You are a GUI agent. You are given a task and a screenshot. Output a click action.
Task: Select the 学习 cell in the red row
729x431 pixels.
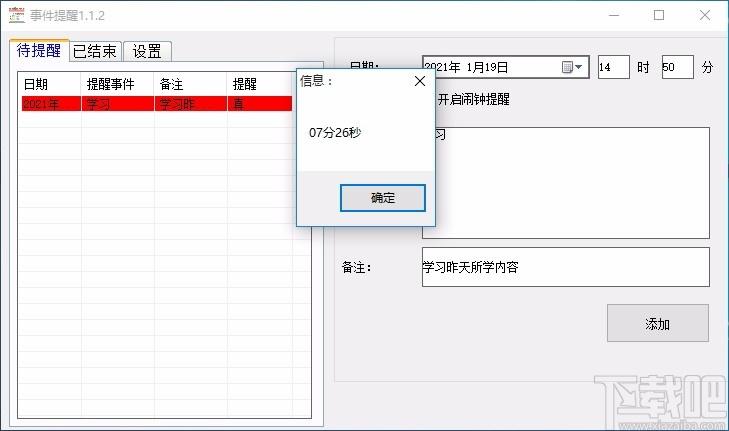pyautogui.click(x=118, y=104)
